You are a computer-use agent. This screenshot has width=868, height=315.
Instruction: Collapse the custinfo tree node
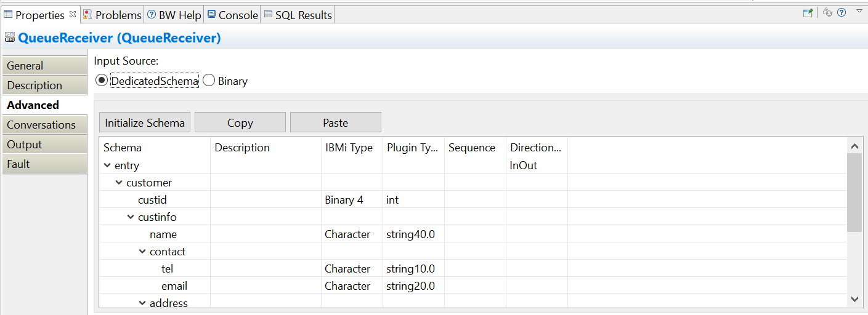click(x=131, y=217)
